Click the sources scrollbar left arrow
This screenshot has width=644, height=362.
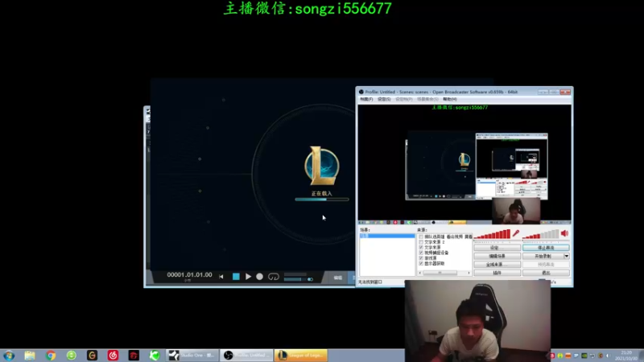pos(419,273)
